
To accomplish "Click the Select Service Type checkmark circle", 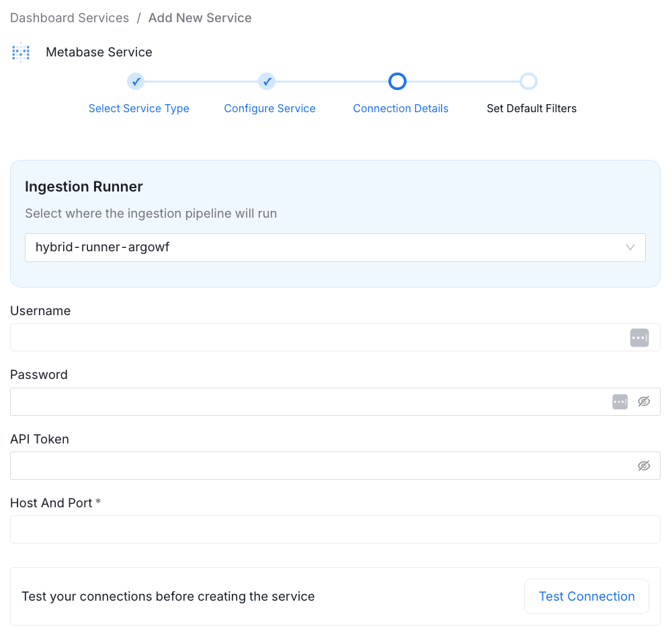I will (136, 81).
